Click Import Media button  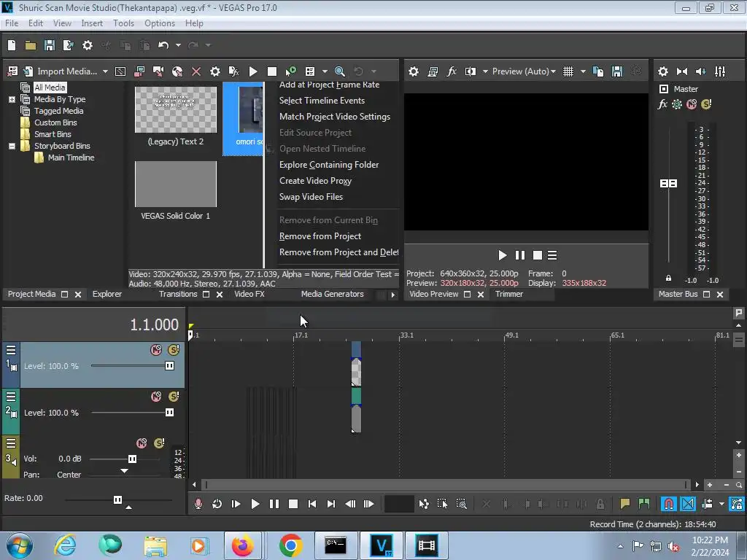(x=67, y=71)
